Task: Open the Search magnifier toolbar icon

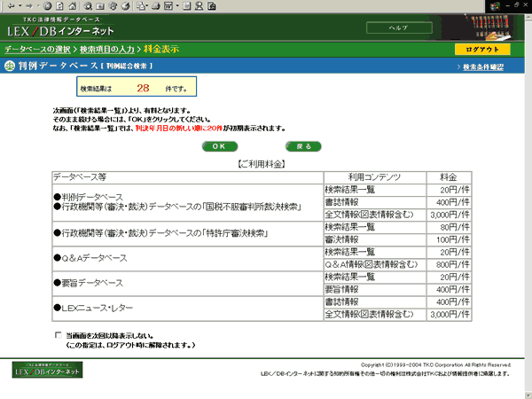Action: [88, 6]
